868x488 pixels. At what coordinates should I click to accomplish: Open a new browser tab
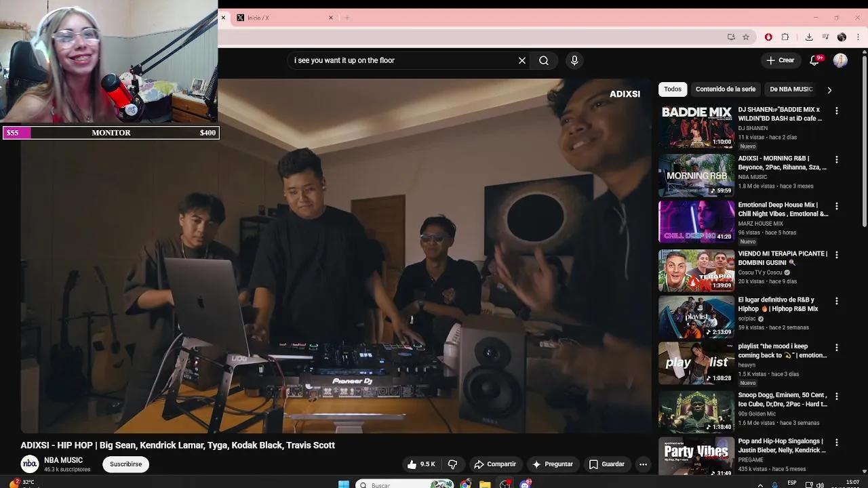tap(347, 18)
